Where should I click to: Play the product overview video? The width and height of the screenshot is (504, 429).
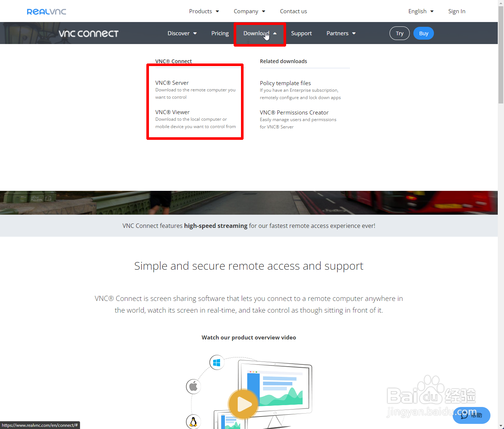pyautogui.click(x=243, y=404)
